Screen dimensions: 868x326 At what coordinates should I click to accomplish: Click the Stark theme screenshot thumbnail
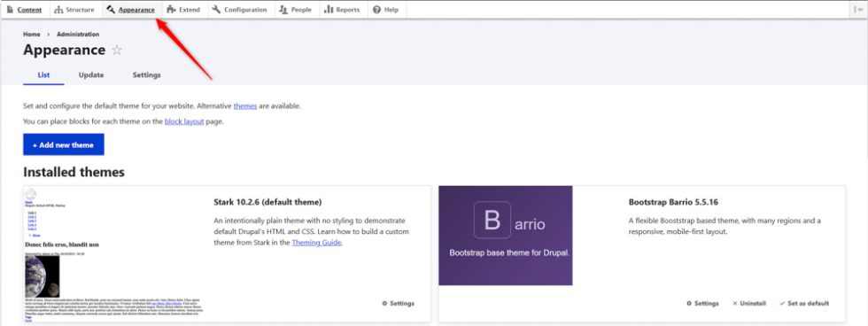114,254
